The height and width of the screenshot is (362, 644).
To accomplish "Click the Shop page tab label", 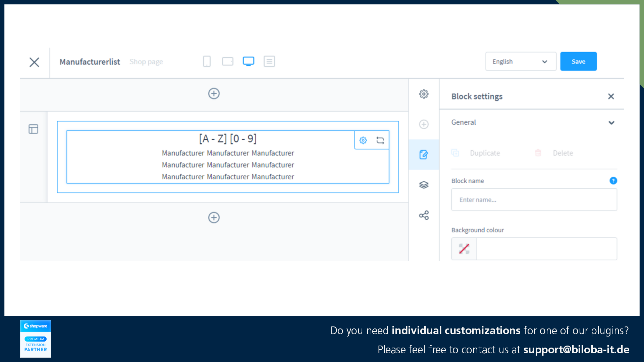I will point(146,62).
